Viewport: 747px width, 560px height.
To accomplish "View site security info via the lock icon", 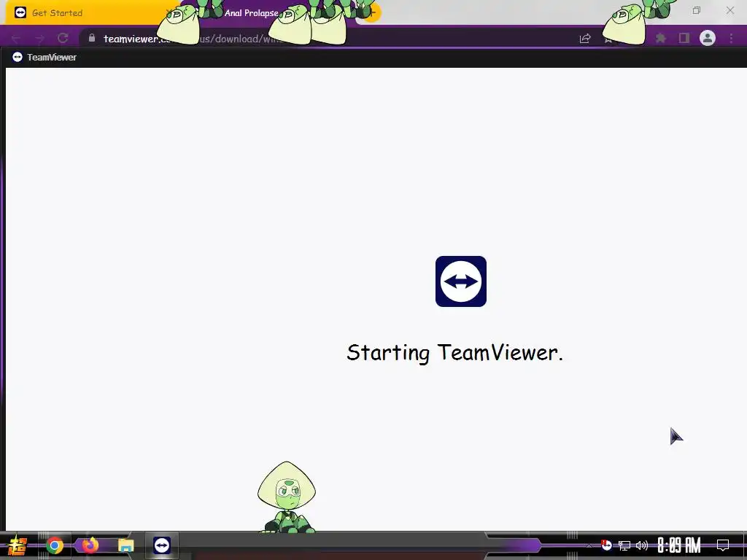I will click(x=92, y=38).
